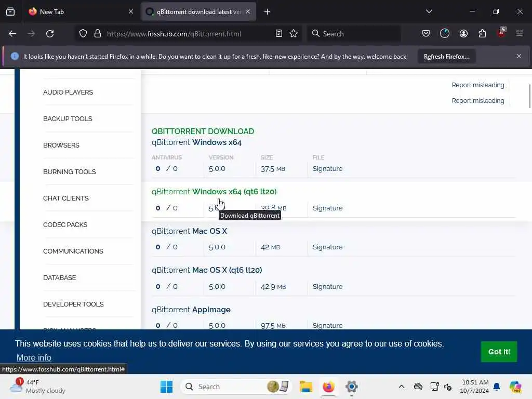The width and height of the screenshot is (532, 399).
Task: Close the qBittorrent download tab
Action: tap(248, 11)
